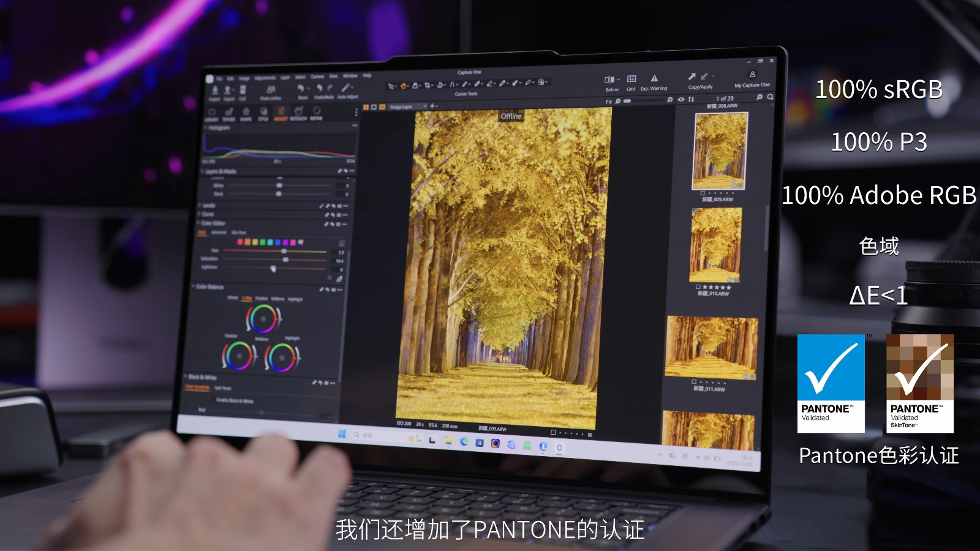980x551 pixels.
Task: Click the browser search magnifier icon
Action: pyautogui.click(x=770, y=97)
